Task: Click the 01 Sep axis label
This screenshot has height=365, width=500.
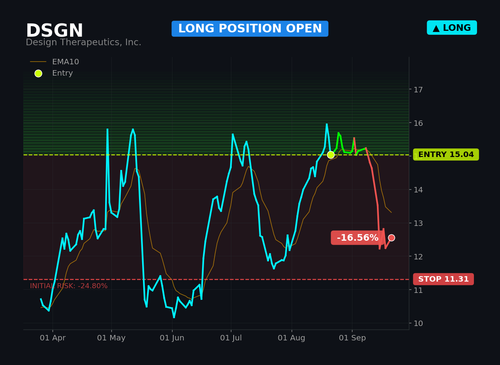Action: (x=352, y=338)
